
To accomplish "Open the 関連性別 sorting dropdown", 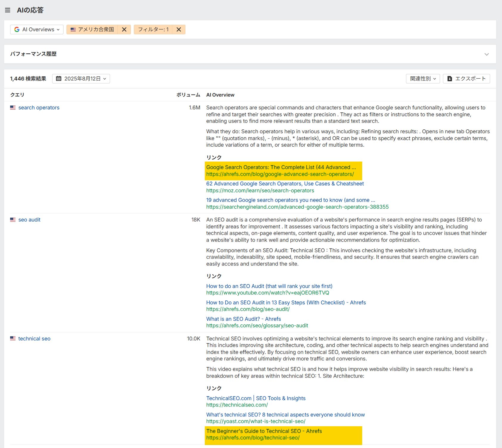I will pos(423,78).
